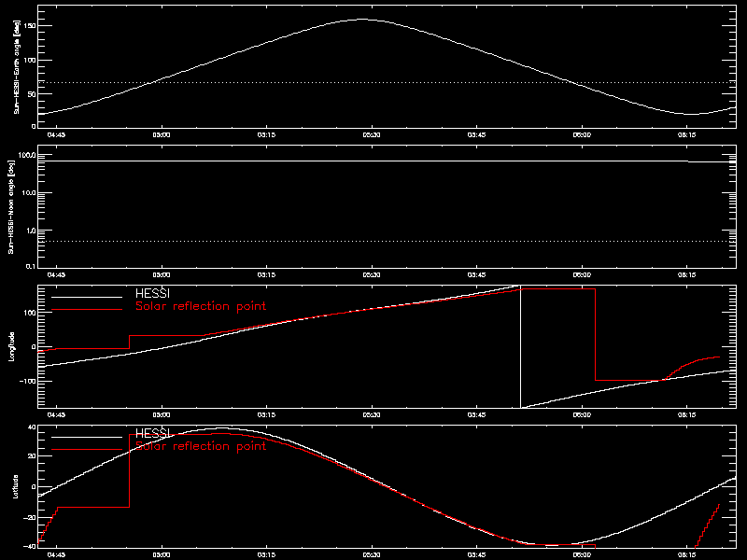Click the 'Longitude' axis title
Image resolution: width=747 pixels, height=560 pixels.
tap(12, 346)
